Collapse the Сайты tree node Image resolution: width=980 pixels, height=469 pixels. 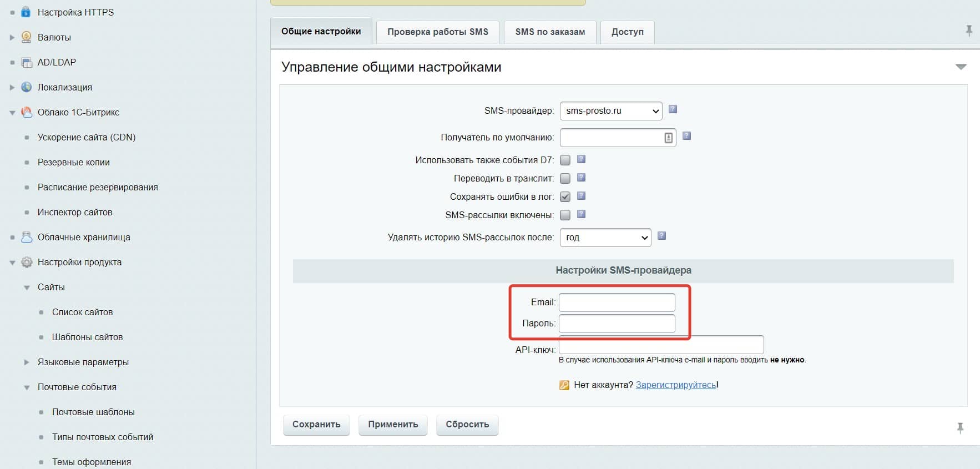pos(27,288)
